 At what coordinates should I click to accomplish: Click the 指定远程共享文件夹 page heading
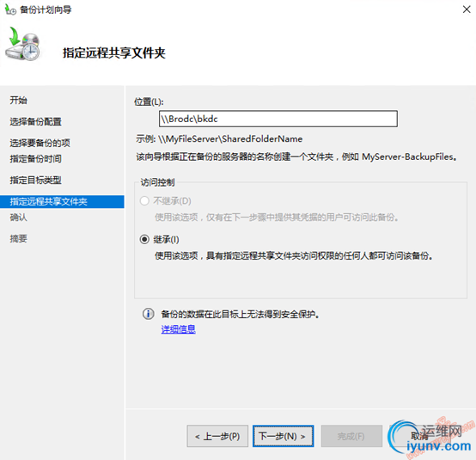pos(113,53)
